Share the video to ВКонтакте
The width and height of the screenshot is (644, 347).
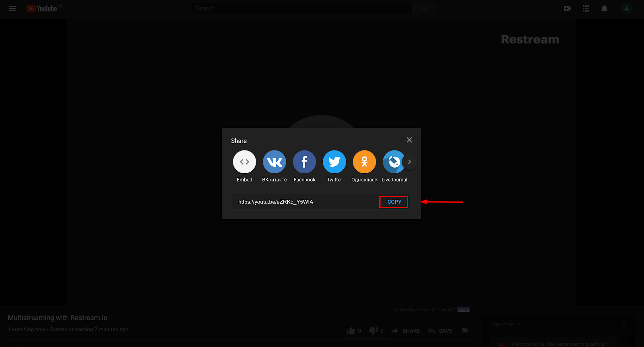click(x=275, y=162)
